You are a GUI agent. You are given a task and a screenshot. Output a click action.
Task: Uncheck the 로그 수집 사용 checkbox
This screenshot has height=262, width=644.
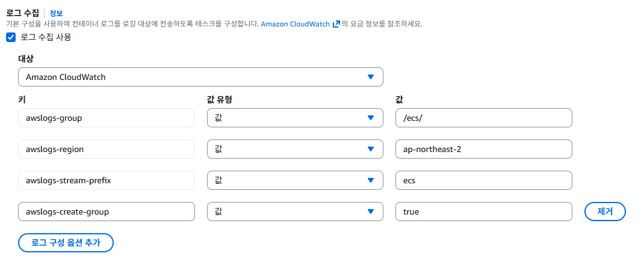(11, 37)
